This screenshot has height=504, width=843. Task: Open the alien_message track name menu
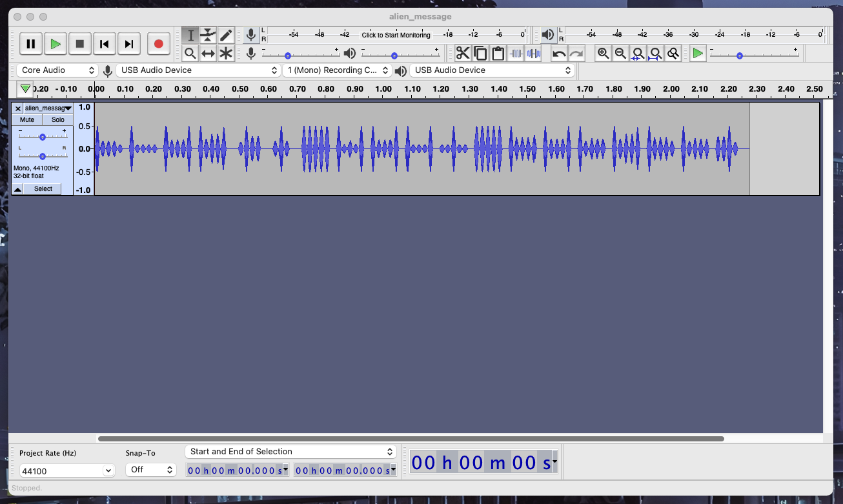(x=48, y=108)
